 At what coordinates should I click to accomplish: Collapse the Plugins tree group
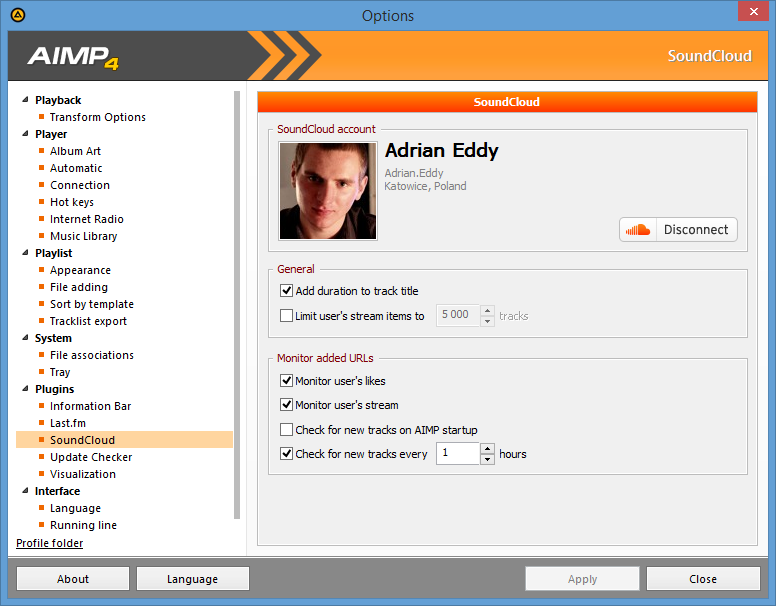(x=25, y=389)
